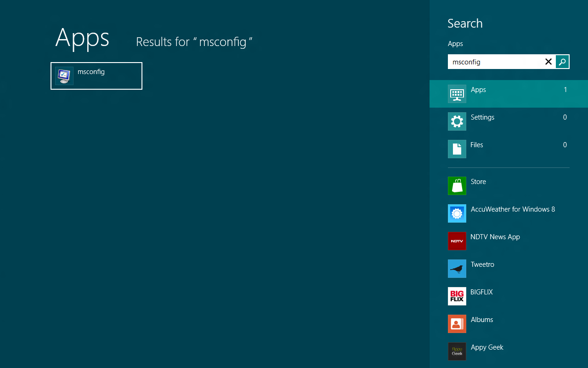Click the NDTV red logo icon
This screenshot has height=368, width=588.
pos(457,241)
